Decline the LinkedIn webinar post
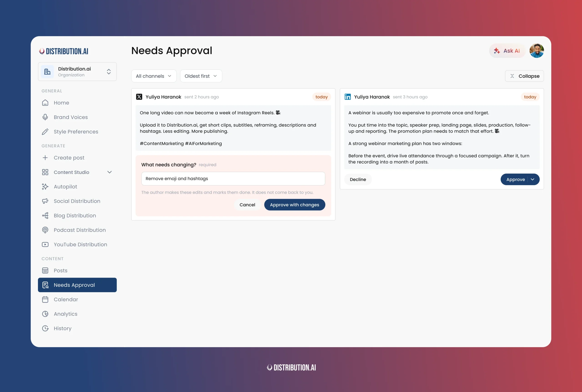The image size is (582, 392). click(x=358, y=179)
